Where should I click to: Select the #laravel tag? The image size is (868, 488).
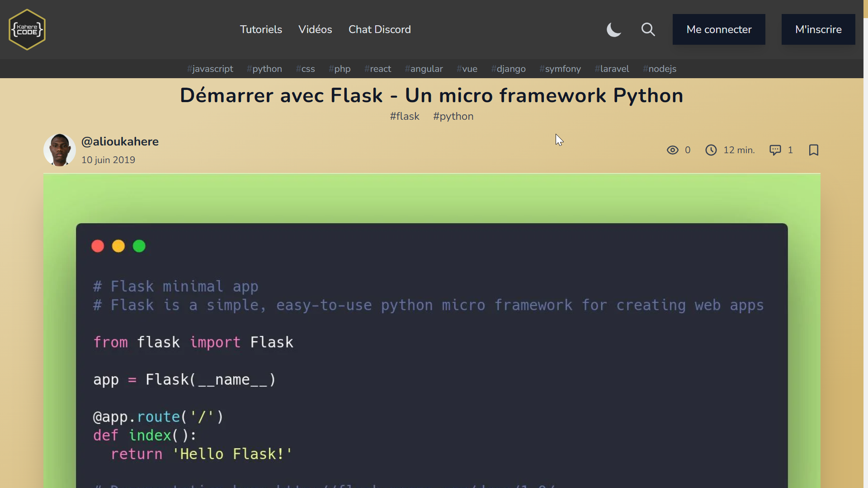click(x=612, y=69)
